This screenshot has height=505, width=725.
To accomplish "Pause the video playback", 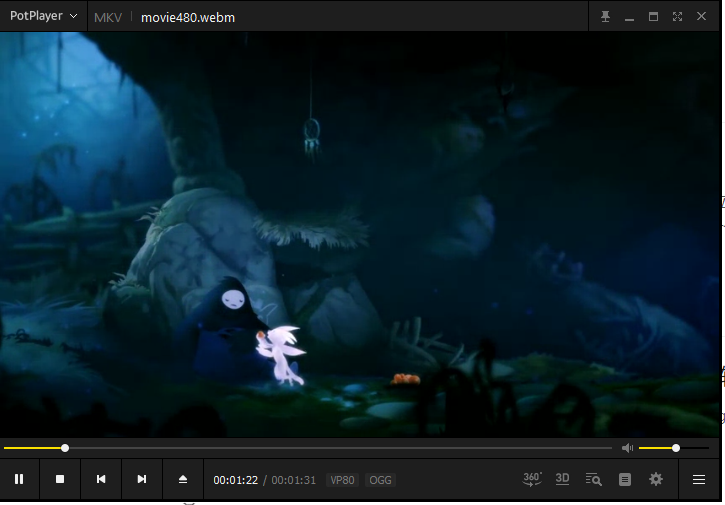I will [19, 479].
